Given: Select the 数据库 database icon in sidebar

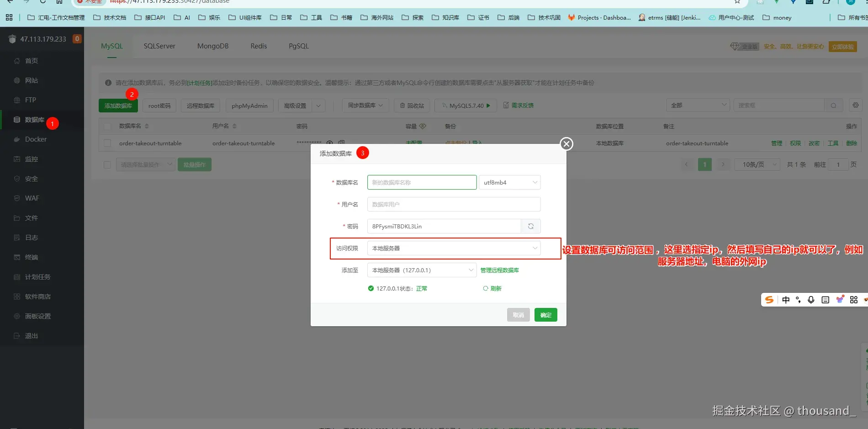Looking at the screenshot, I should point(17,120).
